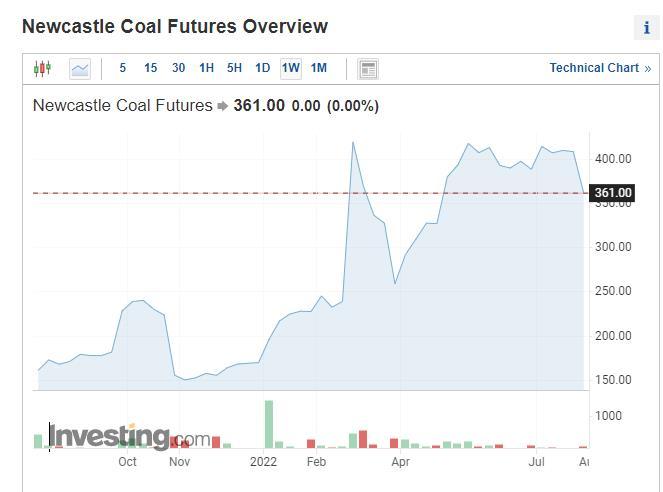Select the 15 minute timeframe
Viewport: 663px width, 492px height.
pos(150,68)
